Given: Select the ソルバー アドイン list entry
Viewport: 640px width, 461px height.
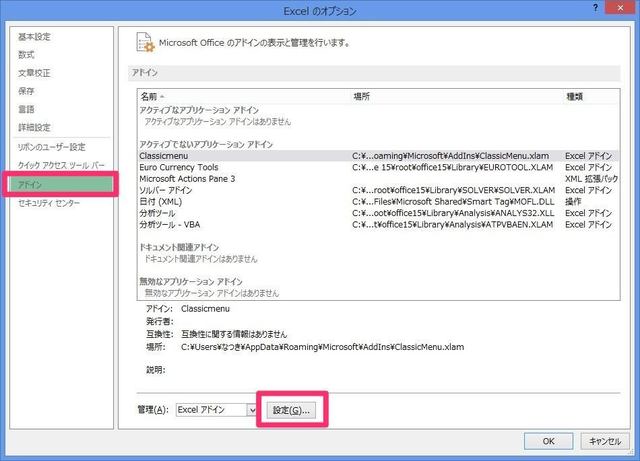Looking at the screenshot, I should pos(167,190).
